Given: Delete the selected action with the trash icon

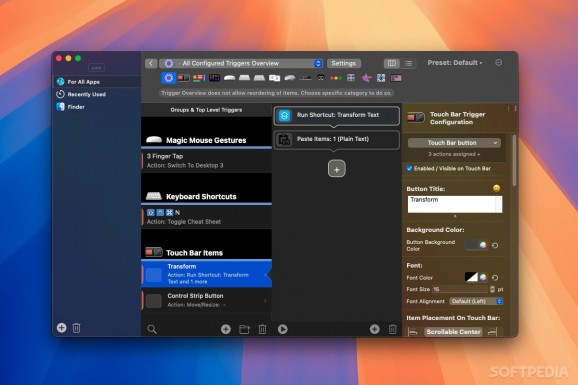Looking at the screenshot, I should pos(393,329).
